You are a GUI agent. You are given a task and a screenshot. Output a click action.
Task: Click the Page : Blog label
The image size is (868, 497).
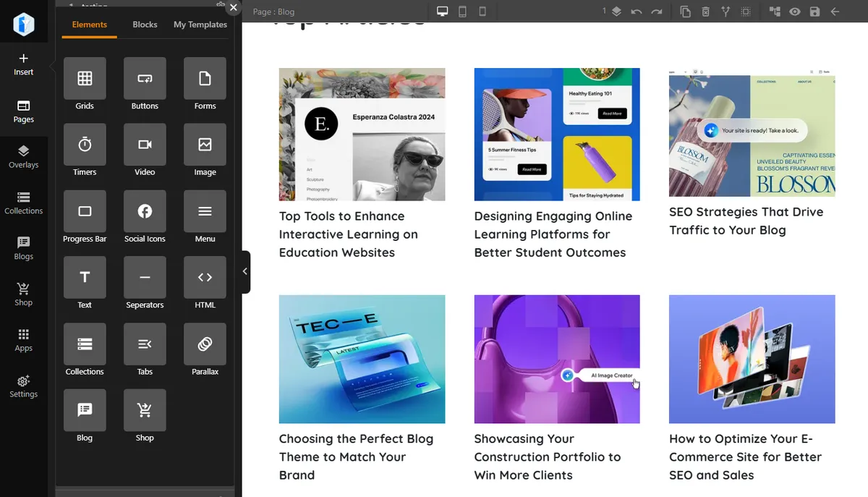273,12
